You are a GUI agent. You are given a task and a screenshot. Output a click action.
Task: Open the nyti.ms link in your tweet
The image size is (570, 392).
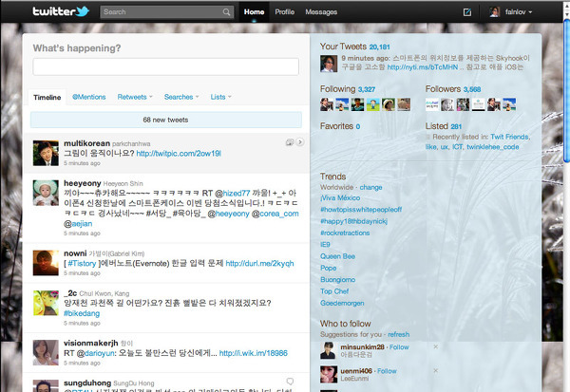pyautogui.click(x=423, y=67)
